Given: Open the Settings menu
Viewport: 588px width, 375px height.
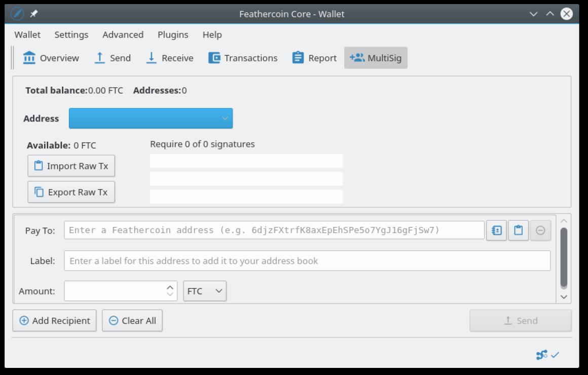Looking at the screenshot, I should [x=71, y=35].
